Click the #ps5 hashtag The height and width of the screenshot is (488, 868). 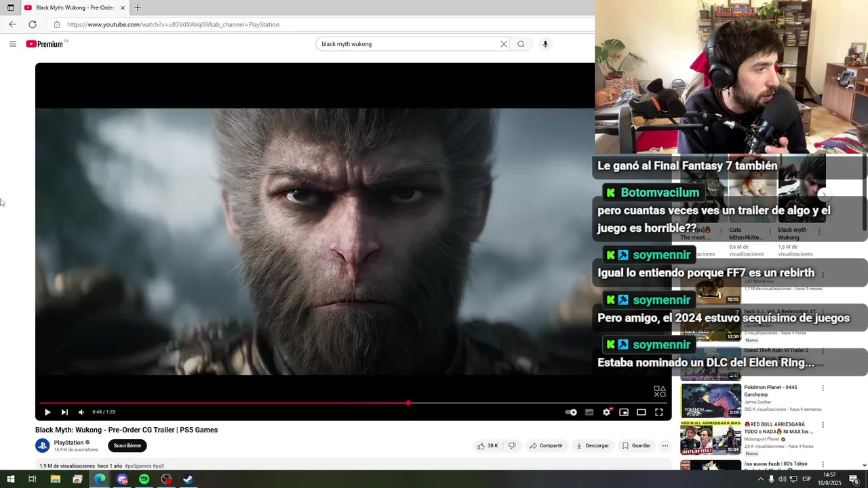click(159, 466)
